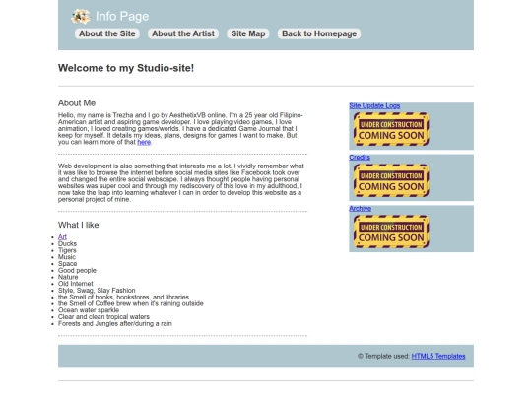The height and width of the screenshot is (399, 532).
Task: Return via Back to Homepage button
Action: (319, 33)
